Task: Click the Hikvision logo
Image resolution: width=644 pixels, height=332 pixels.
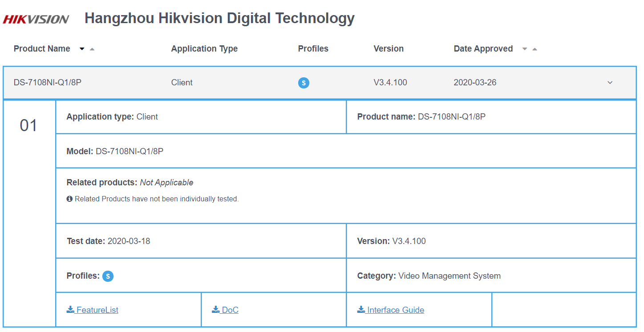Action: point(36,19)
